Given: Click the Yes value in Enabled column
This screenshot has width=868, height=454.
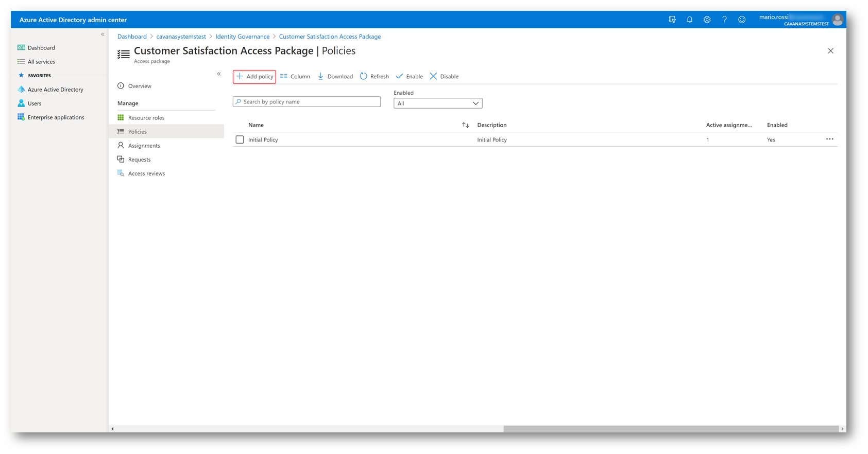Looking at the screenshot, I should pyautogui.click(x=771, y=140).
